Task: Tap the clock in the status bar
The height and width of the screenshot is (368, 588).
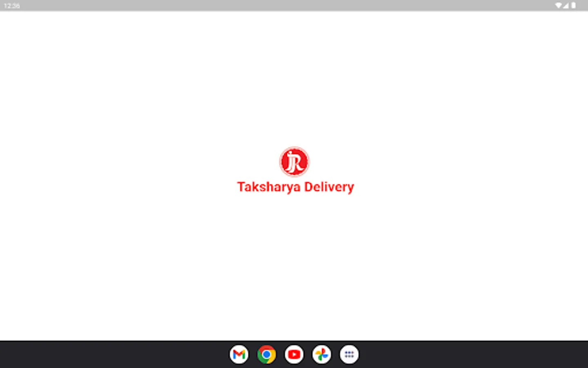Action: pyautogui.click(x=12, y=6)
